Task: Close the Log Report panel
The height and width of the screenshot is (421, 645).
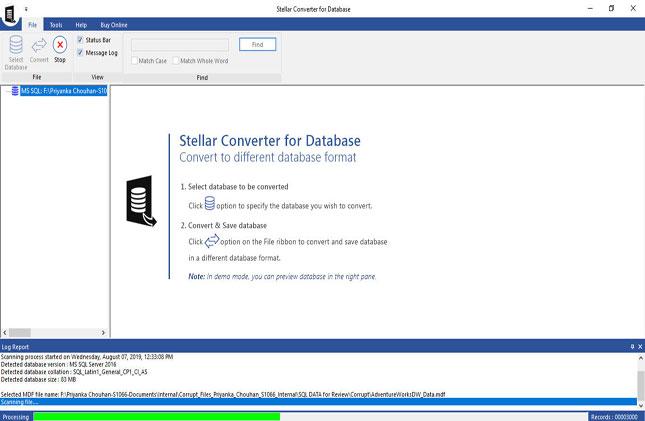Action: (640, 347)
